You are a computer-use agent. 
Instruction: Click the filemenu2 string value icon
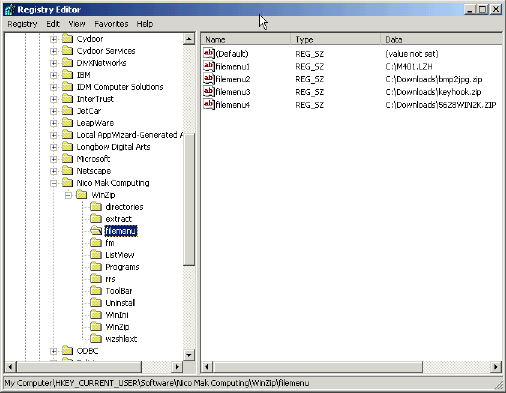[209, 79]
